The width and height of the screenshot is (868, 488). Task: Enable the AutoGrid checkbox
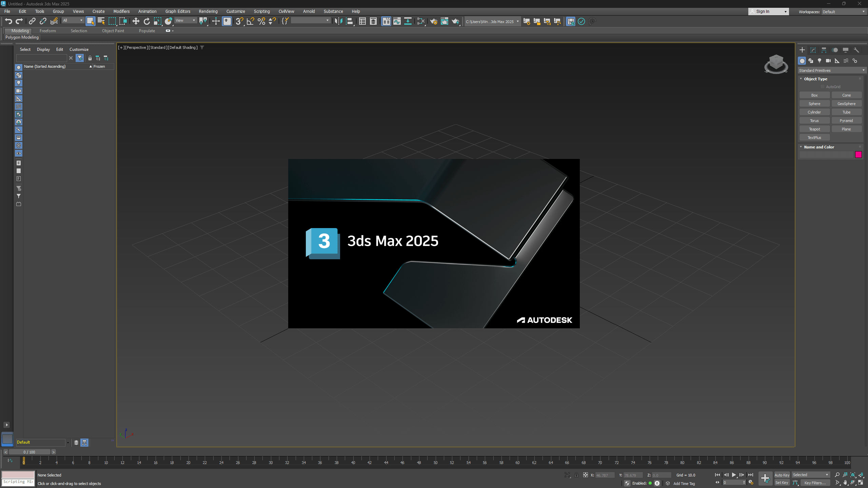pyautogui.click(x=822, y=87)
